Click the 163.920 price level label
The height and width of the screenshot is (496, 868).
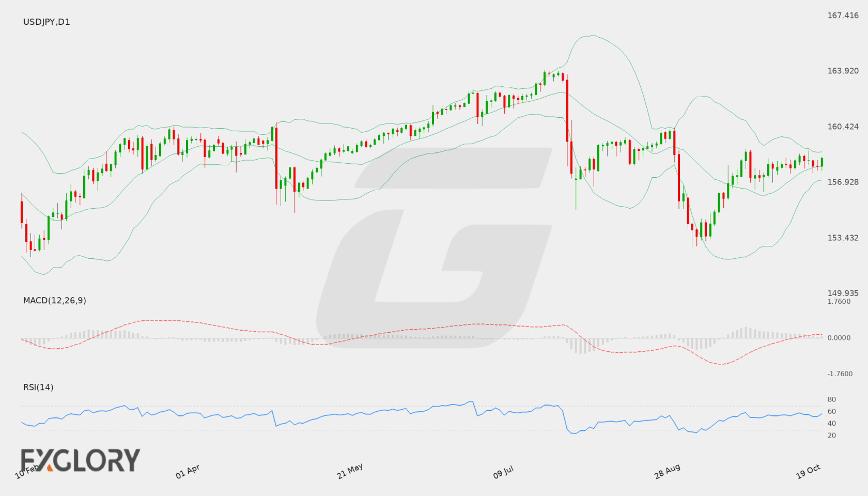pos(843,71)
